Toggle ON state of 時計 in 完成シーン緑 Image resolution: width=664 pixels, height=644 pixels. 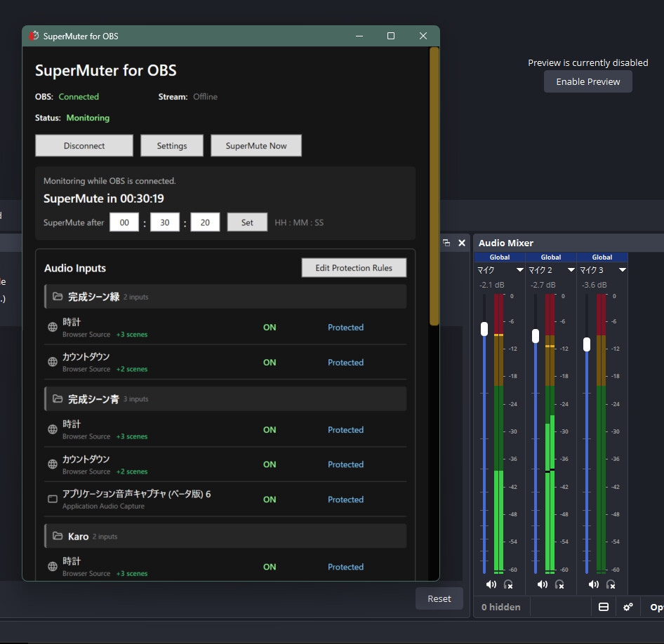(x=270, y=327)
